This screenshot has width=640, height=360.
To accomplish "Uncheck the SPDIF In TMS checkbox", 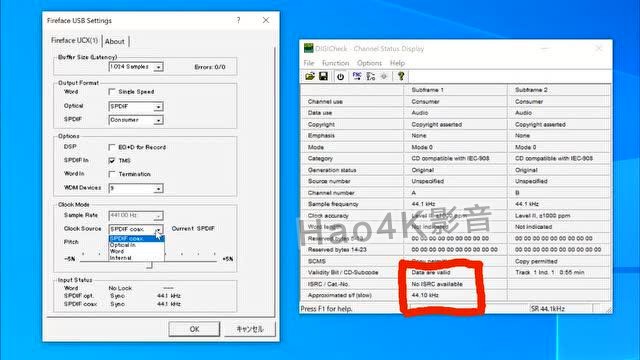I will pyautogui.click(x=112, y=161).
